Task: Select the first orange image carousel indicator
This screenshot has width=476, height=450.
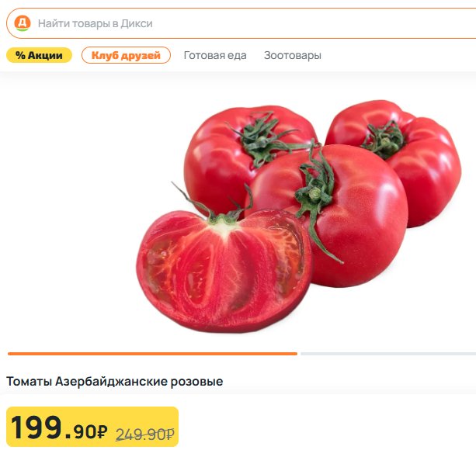Action: pyautogui.click(x=152, y=354)
